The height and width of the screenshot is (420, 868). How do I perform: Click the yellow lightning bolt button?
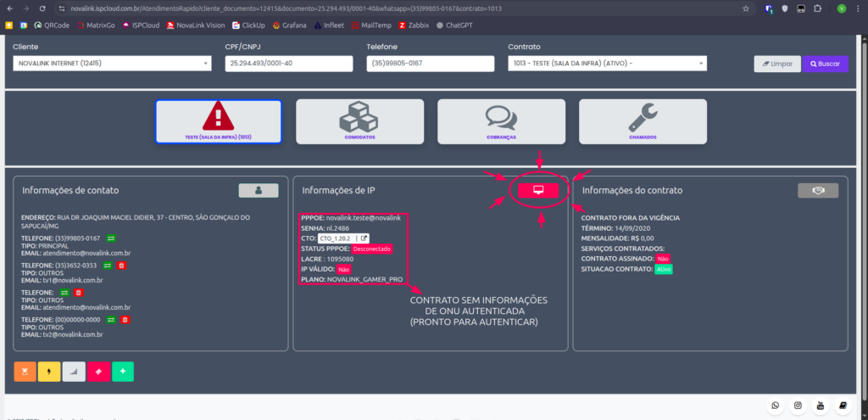[50, 372]
